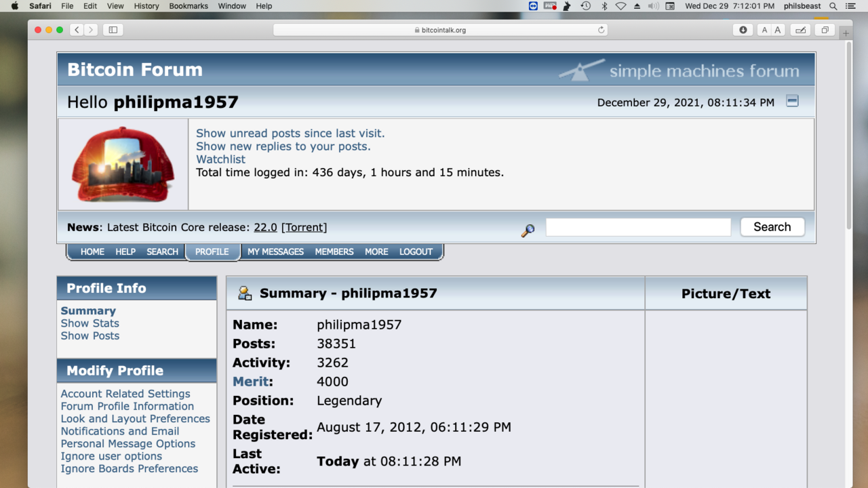The height and width of the screenshot is (488, 868).
Task: Click the Safari address bar
Action: (x=441, y=30)
